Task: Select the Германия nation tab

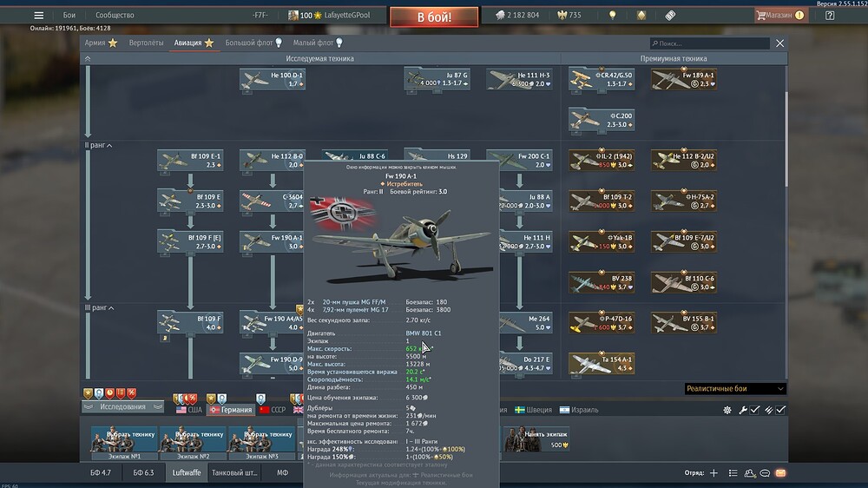Action: [x=231, y=410]
